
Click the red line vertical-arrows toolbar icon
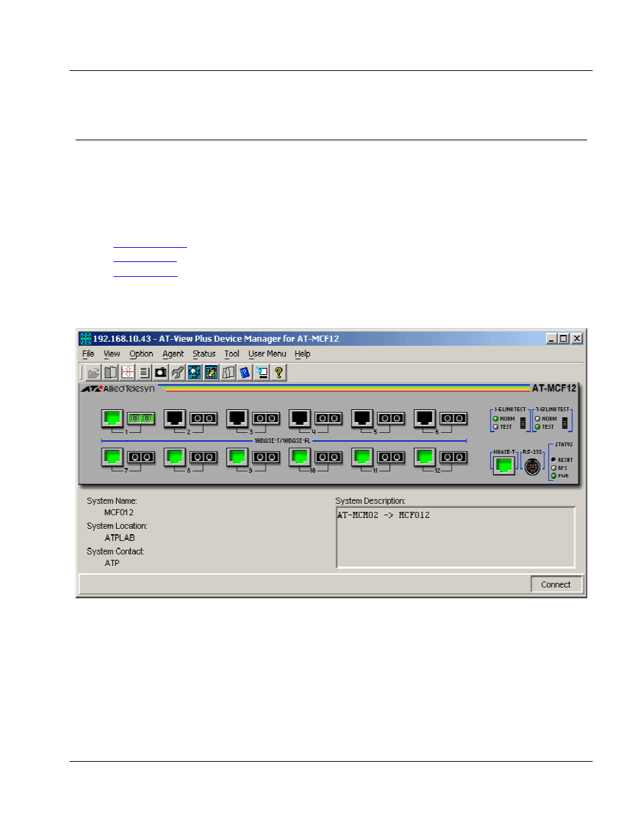coord(128,372)
